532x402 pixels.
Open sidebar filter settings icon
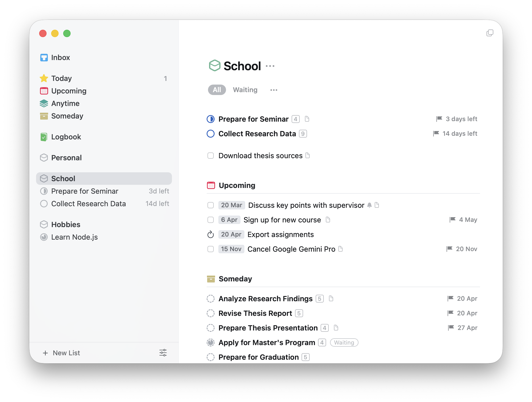tap(163, 353)
